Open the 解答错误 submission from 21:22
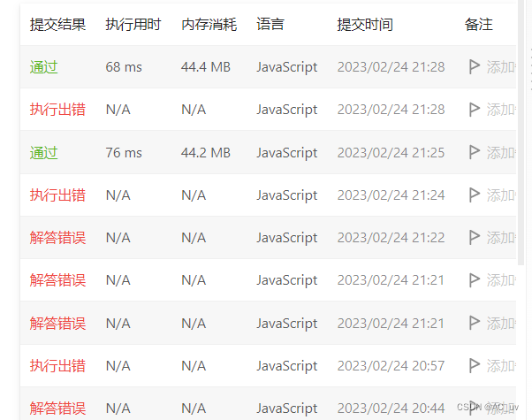The width and height of the screenshot is (532, 420). [x=57, y=237]
